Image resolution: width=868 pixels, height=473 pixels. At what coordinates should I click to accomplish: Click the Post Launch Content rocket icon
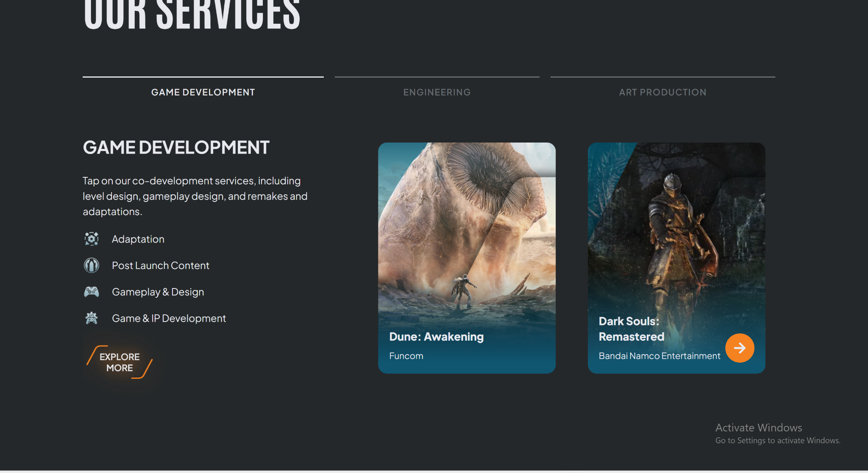[92, 266]
